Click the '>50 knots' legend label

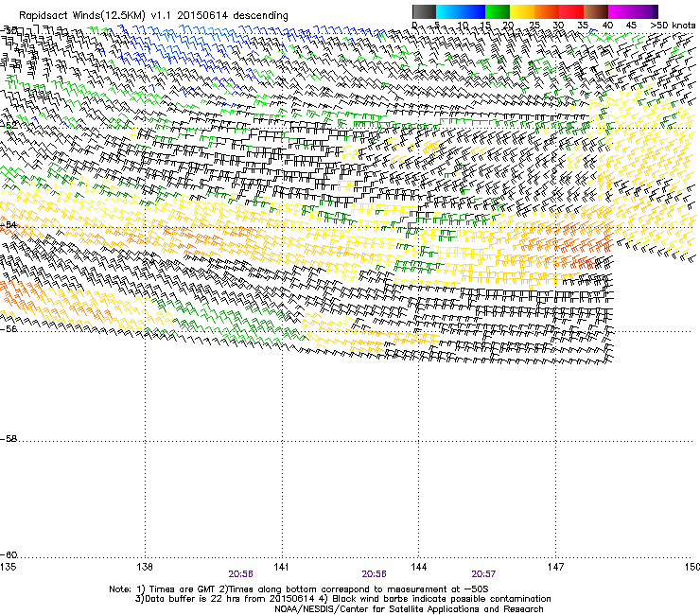673,25
